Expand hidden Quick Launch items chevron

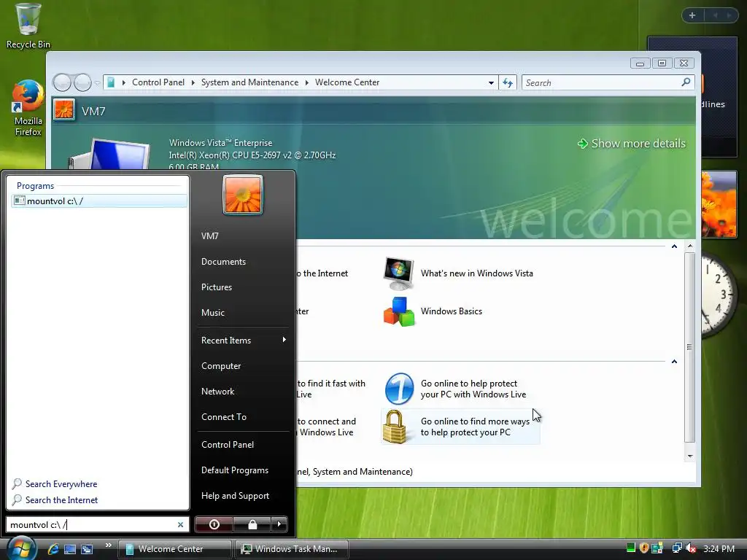pyautogui.click(x=108, y=545)
